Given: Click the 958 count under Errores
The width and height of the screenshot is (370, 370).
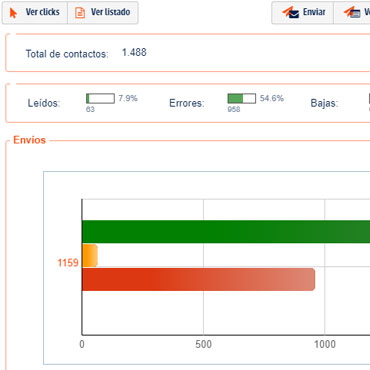Looking at the screenshot, I should (x=234, y=109).
